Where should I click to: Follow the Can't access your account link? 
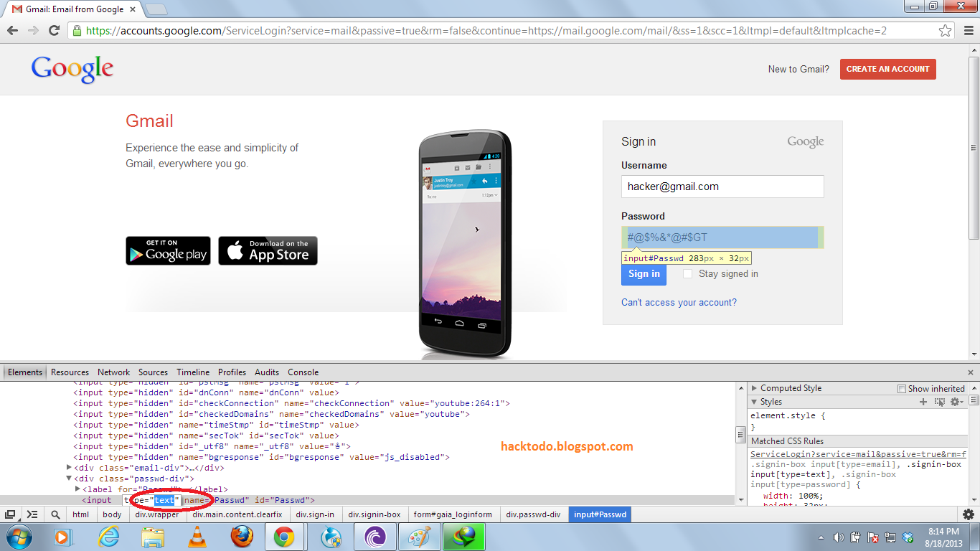point(679,303)
